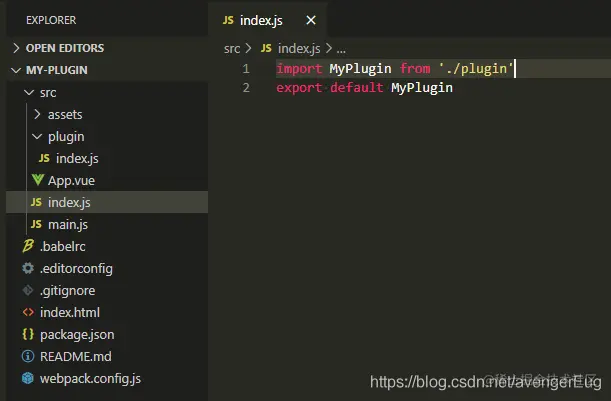Collapse the plugin folder chevron
The height and width of the screenshot is (401, 611).
37,136
